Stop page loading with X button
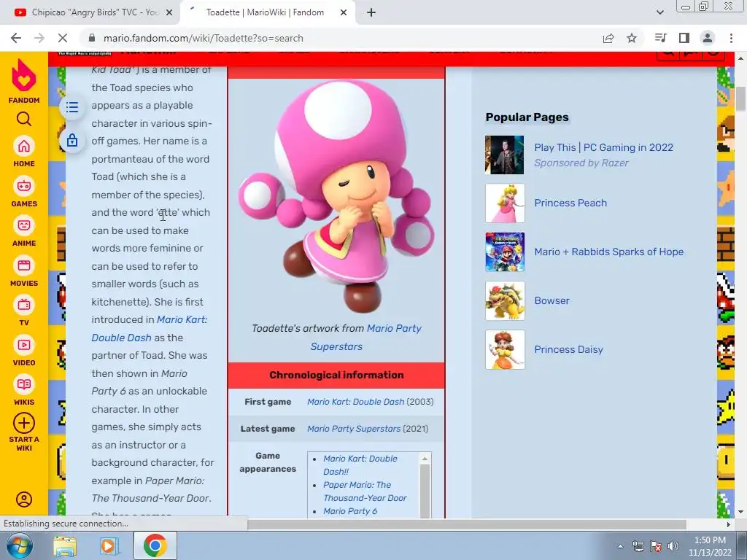The height and width of the screenshot is (560, 747). pyautogui.click(x=63, y=38)
